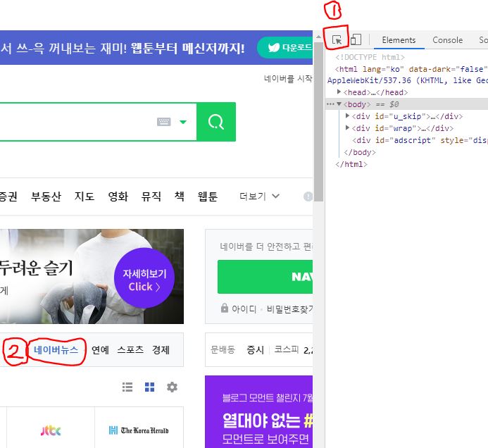The image size is (488, 448).
Task: Open the 영화 menu link
Action: click(x=118, y=197)
